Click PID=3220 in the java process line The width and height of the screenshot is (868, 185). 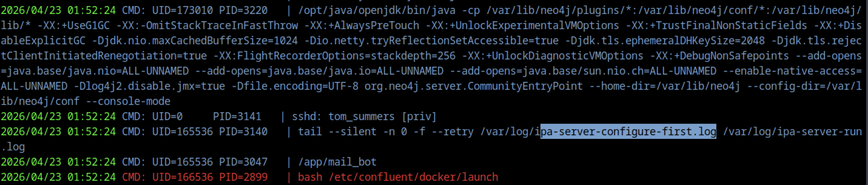pos(243,10)
